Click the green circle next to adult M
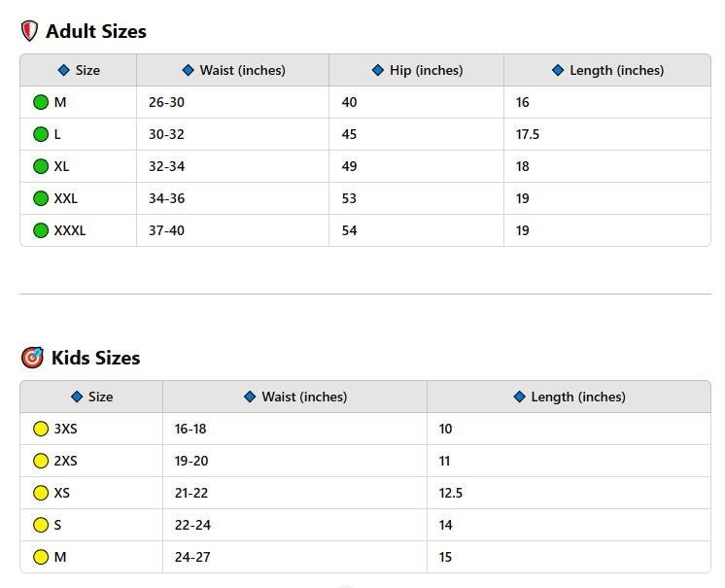The width and height of the screenshot is (725, 588). point(41,102)
